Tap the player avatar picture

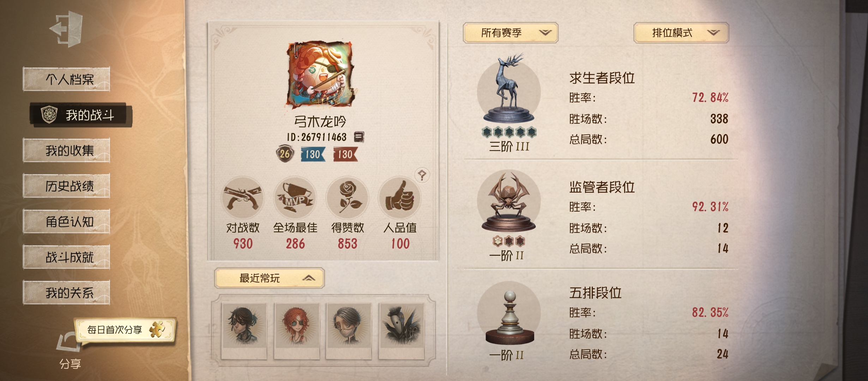[x=320, y=75]
